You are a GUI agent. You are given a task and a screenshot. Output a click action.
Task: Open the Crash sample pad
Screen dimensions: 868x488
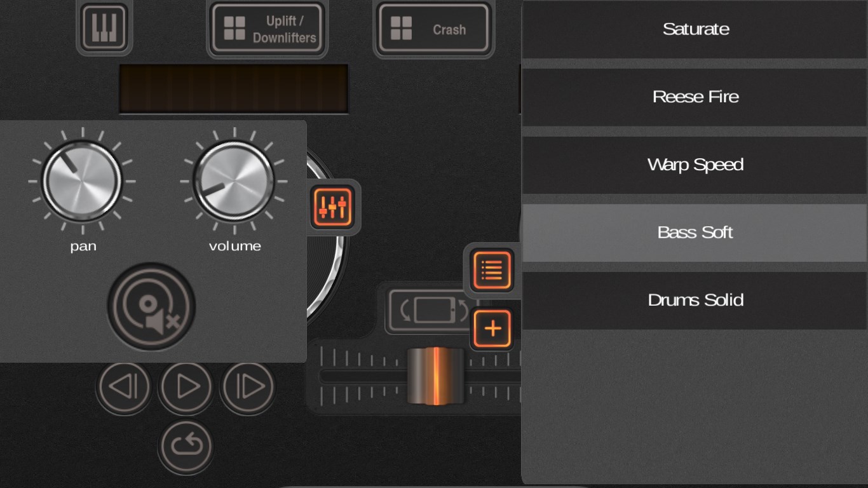tap(433, 29)
